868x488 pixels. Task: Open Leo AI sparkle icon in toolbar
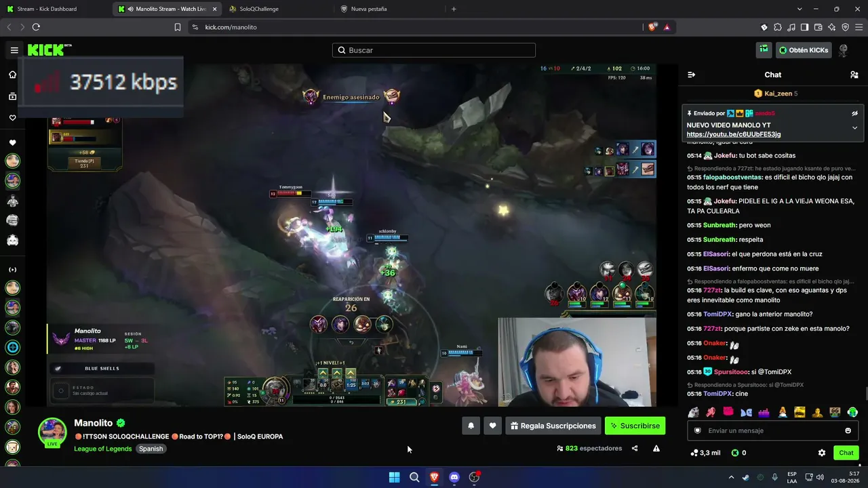[x=832, y=27]
